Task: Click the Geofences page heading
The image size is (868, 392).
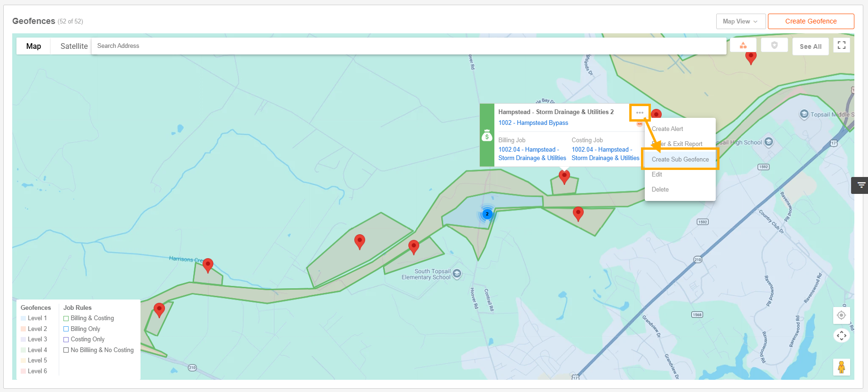Action: click(x=34, y=21)
